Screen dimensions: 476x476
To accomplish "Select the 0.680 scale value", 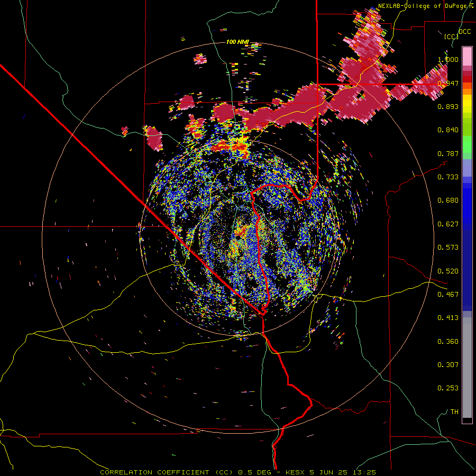I will click(x=448, y=200).
